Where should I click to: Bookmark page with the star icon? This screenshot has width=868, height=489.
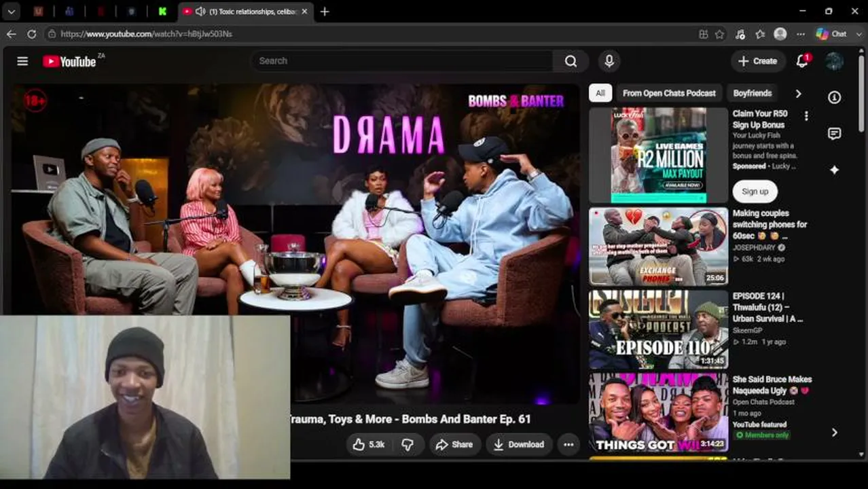720,33
